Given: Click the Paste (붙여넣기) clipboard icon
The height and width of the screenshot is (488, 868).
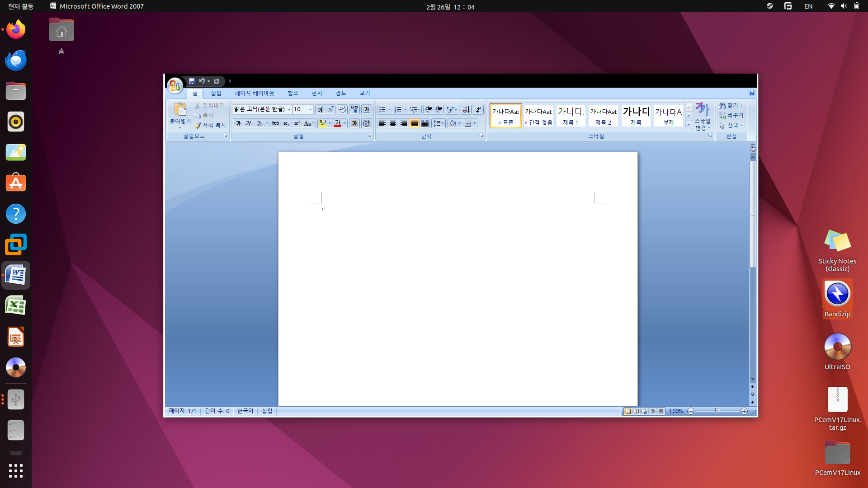Looking at the screenshot, I should [x=180, y=110].
